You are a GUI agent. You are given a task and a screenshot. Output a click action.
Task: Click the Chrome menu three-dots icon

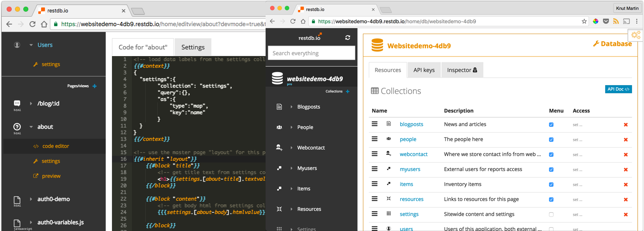637,21
